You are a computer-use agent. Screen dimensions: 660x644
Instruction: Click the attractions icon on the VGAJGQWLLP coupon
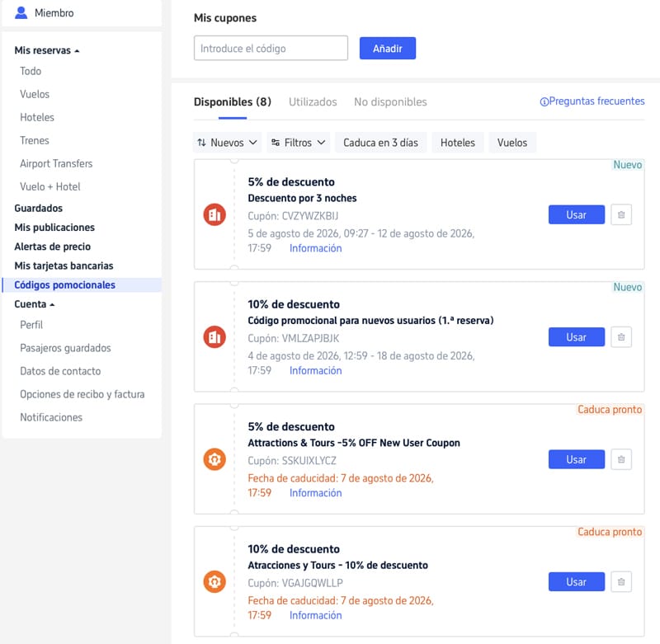[214, 582]
